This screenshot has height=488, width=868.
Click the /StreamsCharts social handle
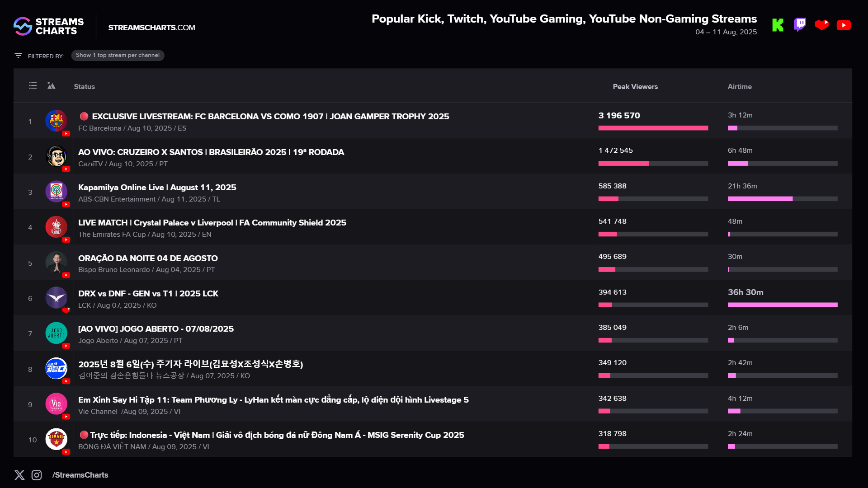tap(80, 475)
